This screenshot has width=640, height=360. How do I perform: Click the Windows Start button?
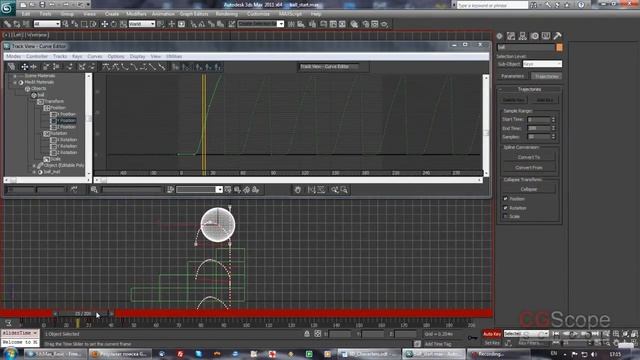click(10, 354)
